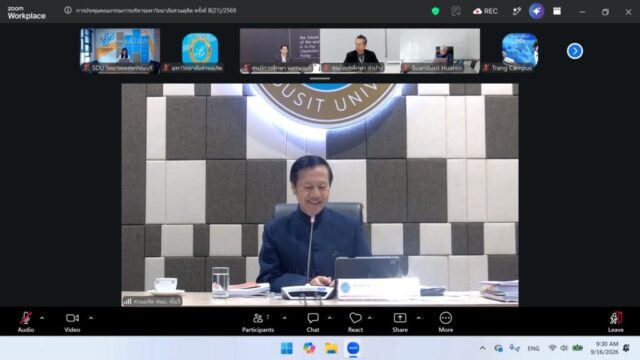Select the Suandusit Huahin participant thumbnail

pos(440,51)
